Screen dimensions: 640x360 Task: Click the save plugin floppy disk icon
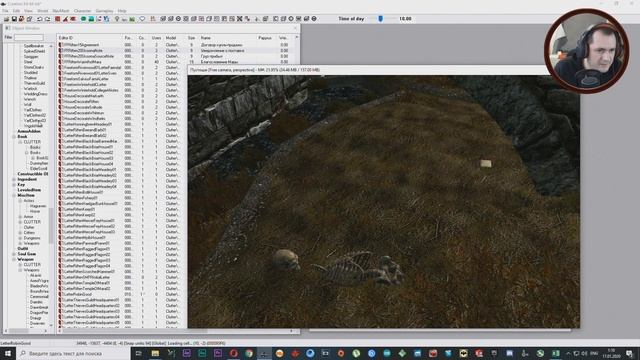14,19
